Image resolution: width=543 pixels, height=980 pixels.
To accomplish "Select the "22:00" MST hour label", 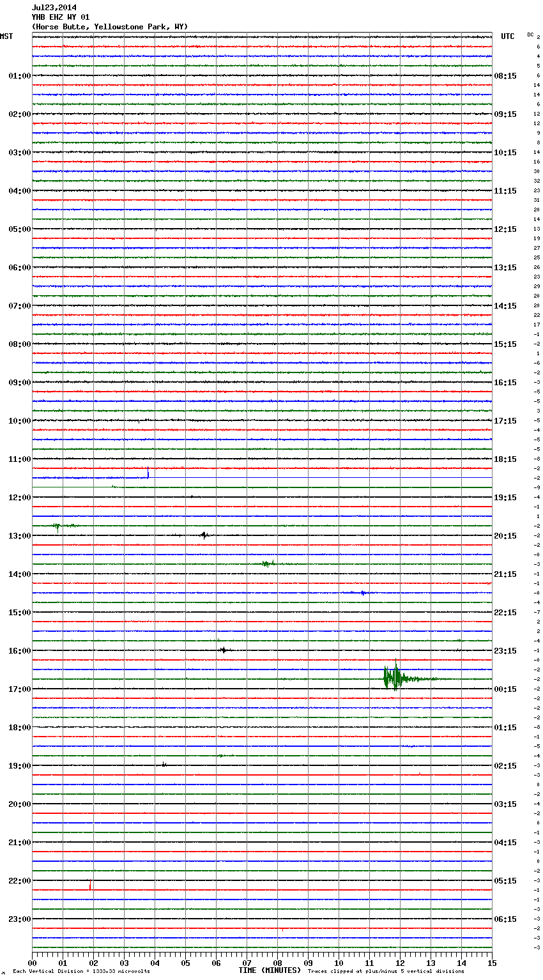I will click(x=20, y=881).
